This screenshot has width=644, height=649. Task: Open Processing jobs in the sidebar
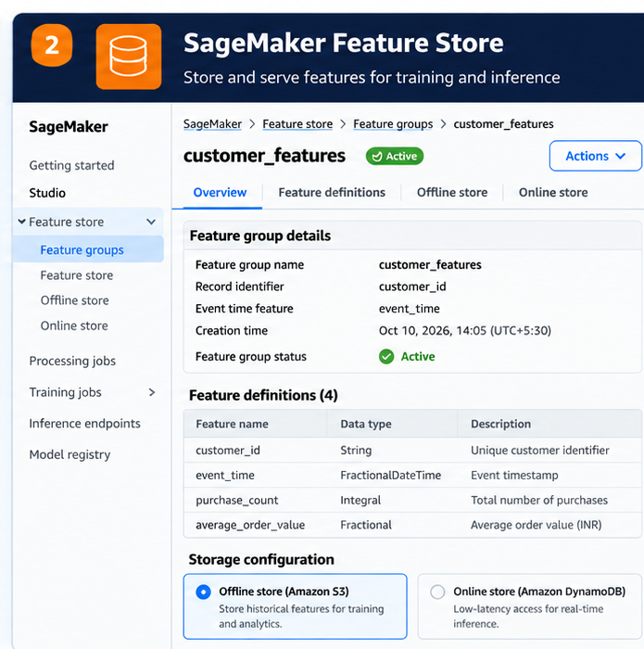(72, 361)
